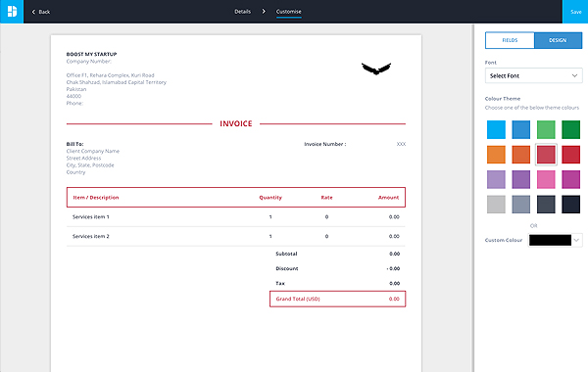Image resolution: width=588 pixels, height=372 pixels.
Task: Click Client Company Name text
Action: [x=93, y=151]
